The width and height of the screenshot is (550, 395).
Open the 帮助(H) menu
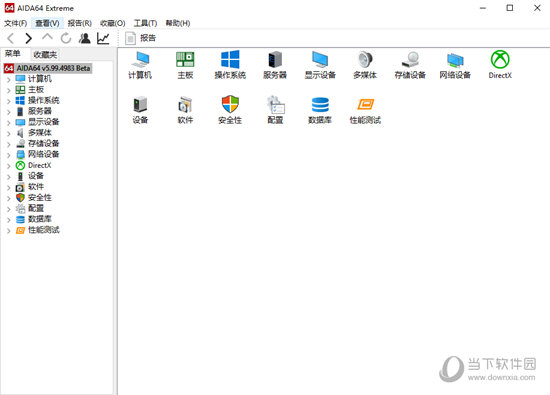point(178,23)
